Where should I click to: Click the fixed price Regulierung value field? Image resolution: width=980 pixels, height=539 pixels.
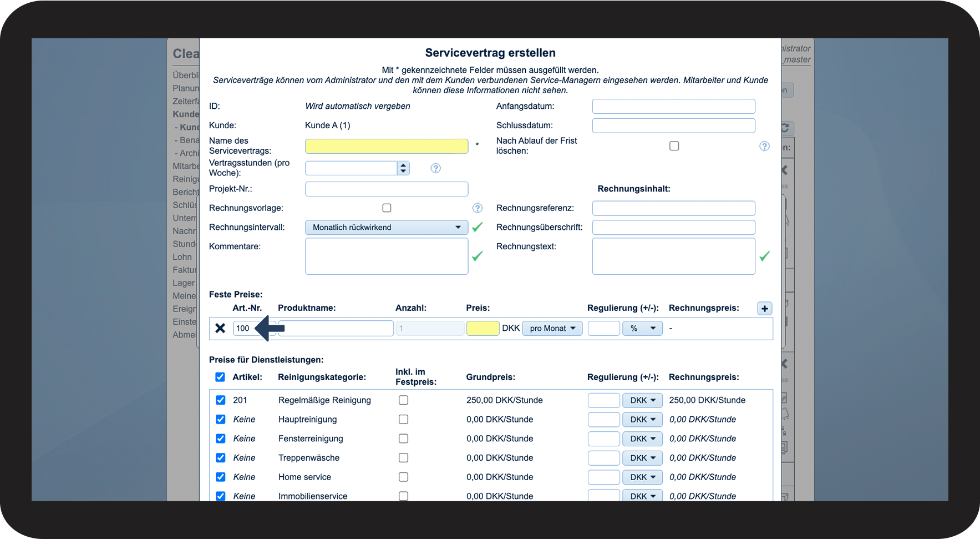coord(603,328)
